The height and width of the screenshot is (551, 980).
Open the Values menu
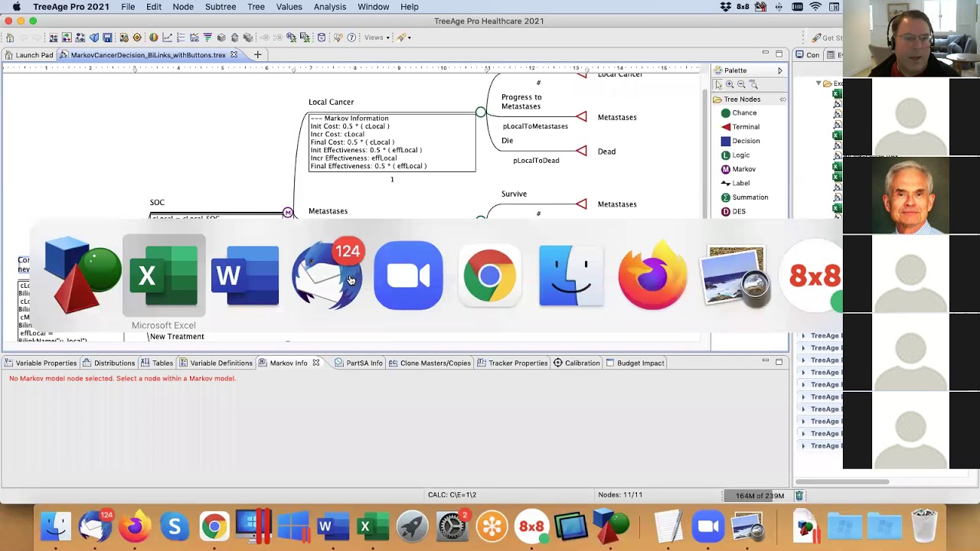(289, 7)
